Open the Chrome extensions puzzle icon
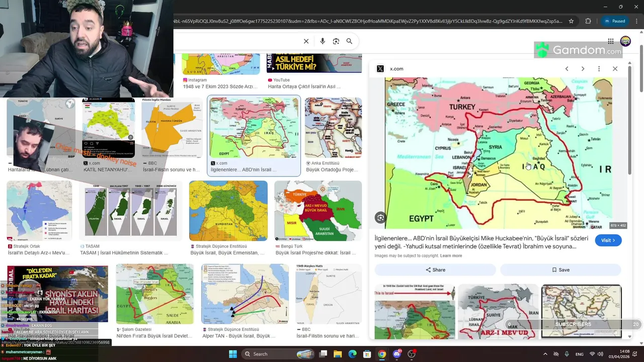 [x=588, y=21]
